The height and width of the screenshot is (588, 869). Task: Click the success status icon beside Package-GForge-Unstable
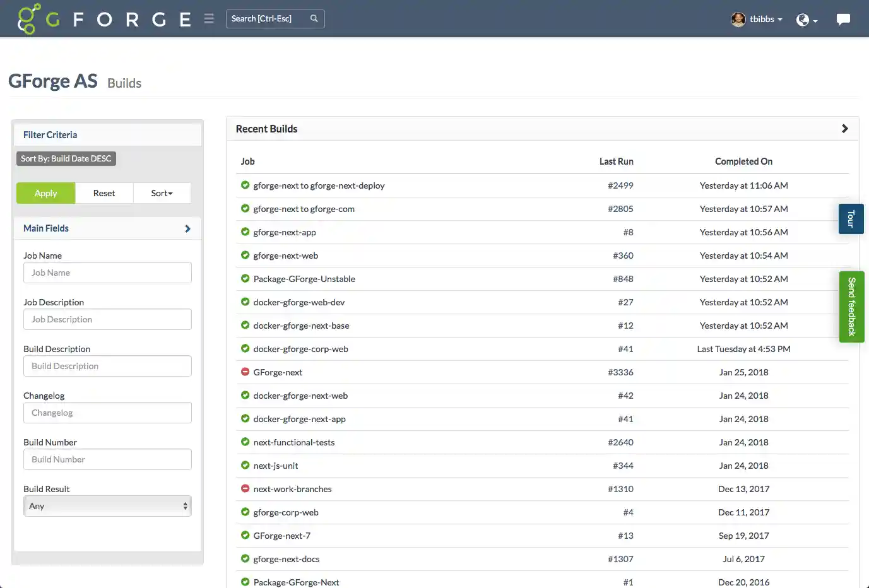click(x=245, y=278)
